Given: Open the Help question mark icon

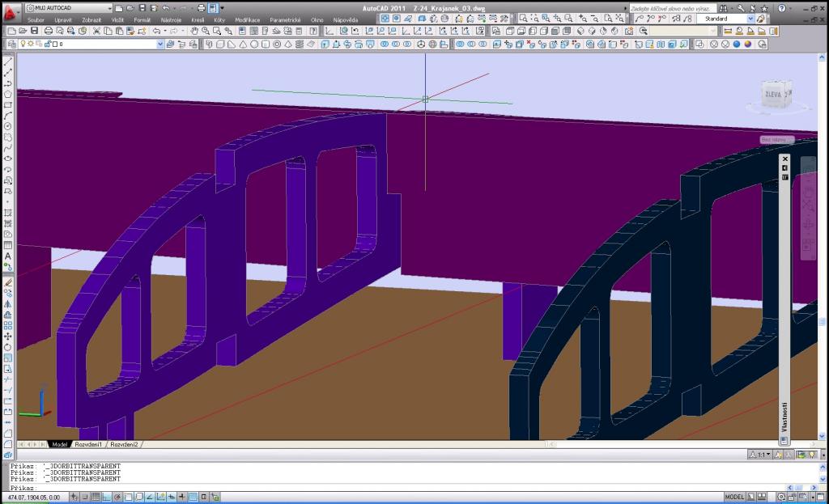Looking at the screenshot, I should 782,7.
